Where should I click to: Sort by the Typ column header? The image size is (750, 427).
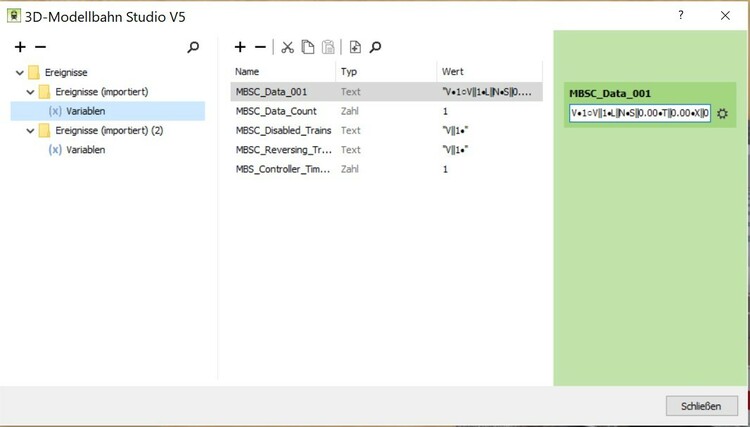pyautogui.click(x=386, y=72)
